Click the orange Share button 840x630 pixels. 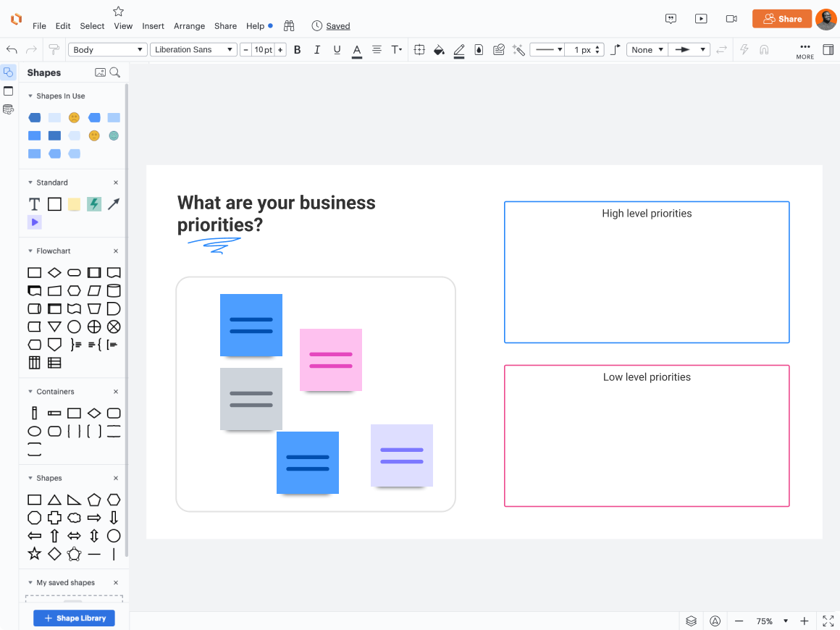point(781,19)
